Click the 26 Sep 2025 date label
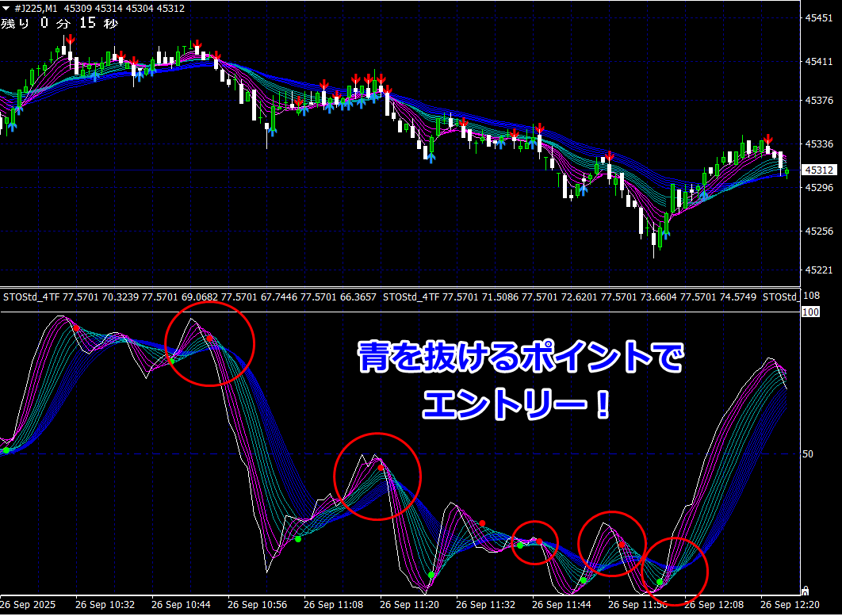The image size is (842, 616). pyautogui.click(x=30, y=604)
